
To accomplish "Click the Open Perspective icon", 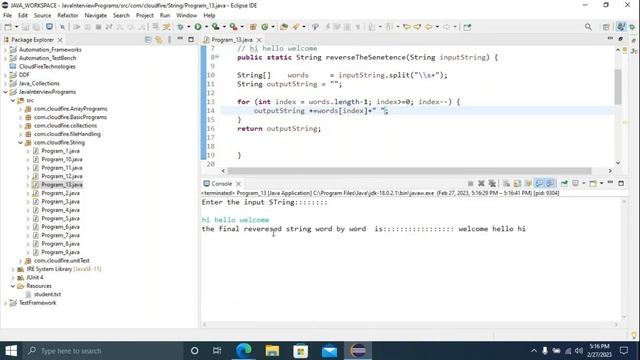I will tap(606, 27).
